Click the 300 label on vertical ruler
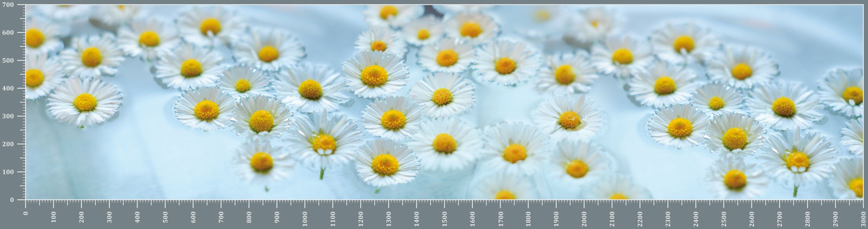 point(7,116)
